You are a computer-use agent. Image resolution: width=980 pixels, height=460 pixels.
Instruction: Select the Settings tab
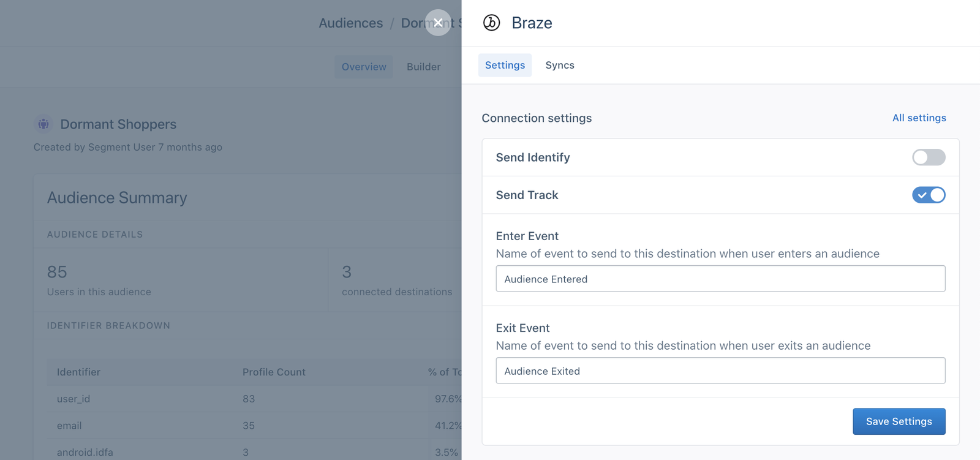pos(504,65)
